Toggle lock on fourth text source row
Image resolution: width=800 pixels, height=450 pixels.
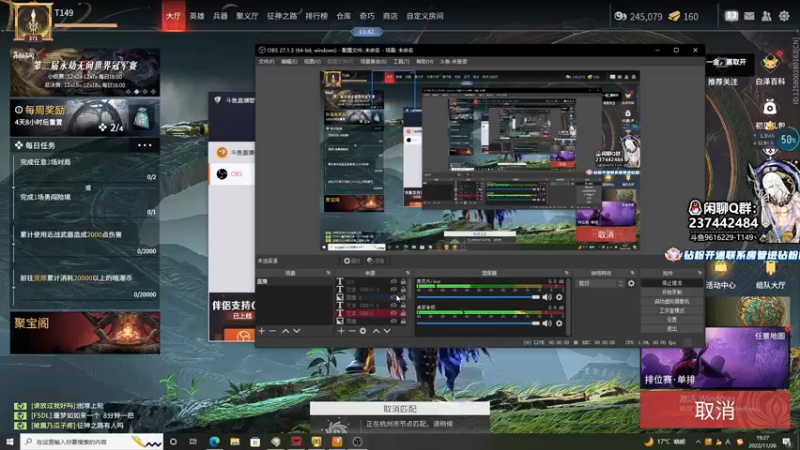click(x=403, y=305)
